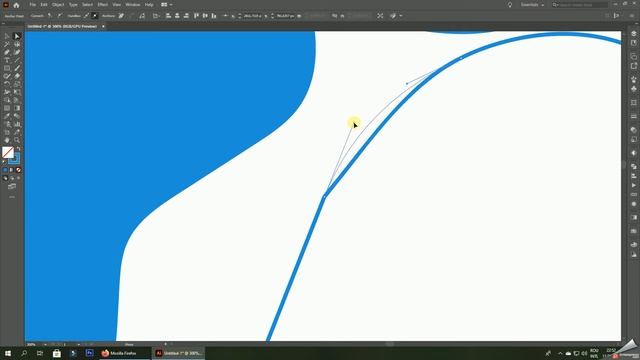Toggle the Gradient mode button

(x=11, y=170)
